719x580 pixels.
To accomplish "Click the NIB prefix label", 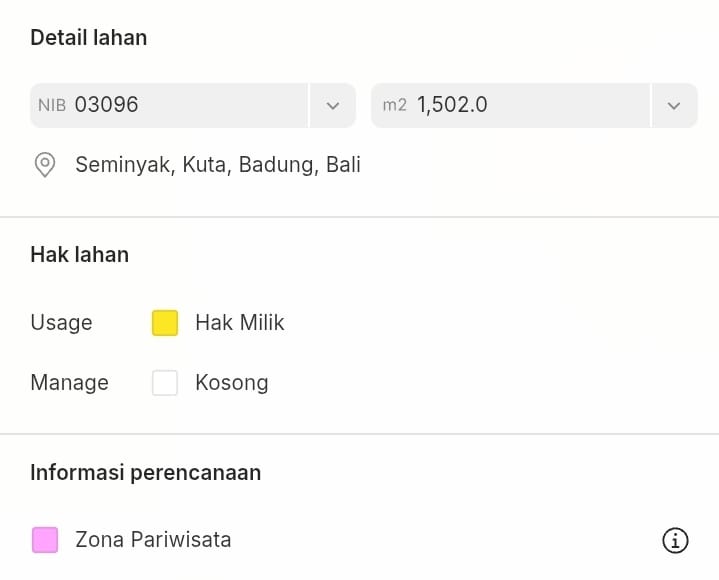I will tap(52, 105).
